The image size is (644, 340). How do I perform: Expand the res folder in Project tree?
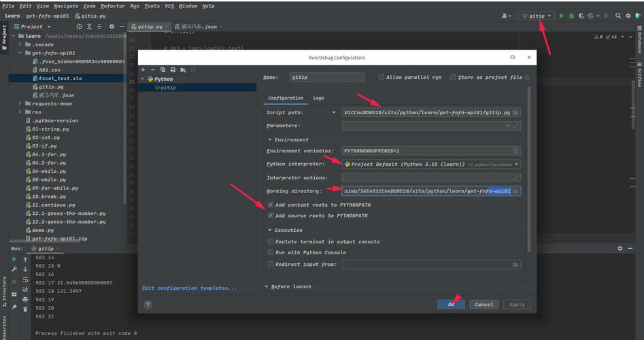click(20, 112)
